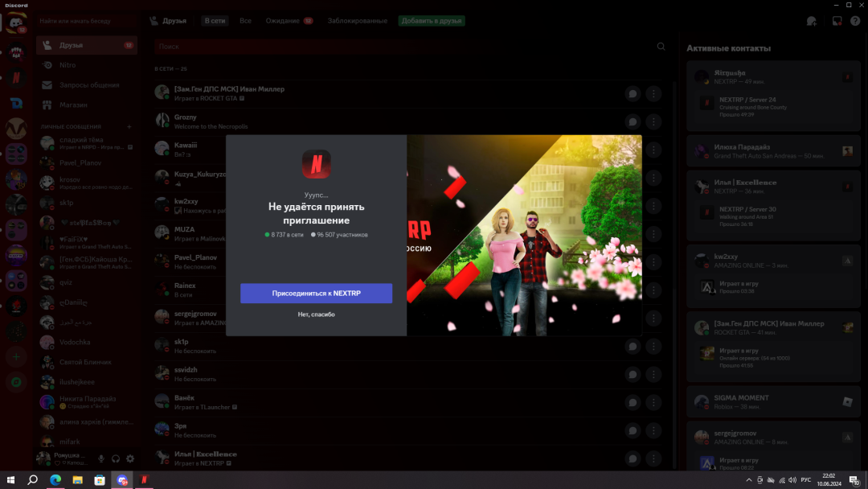Add a server with the plus icon
Viewport: 868px width, 489px height.
pos(16,357)
